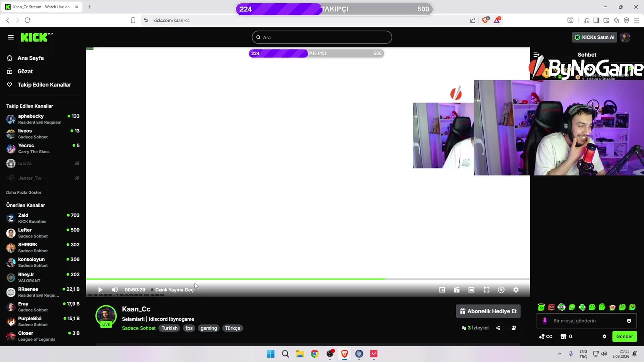Mute the stream volume
Screen dimensions: 644x362
(115, 290)
